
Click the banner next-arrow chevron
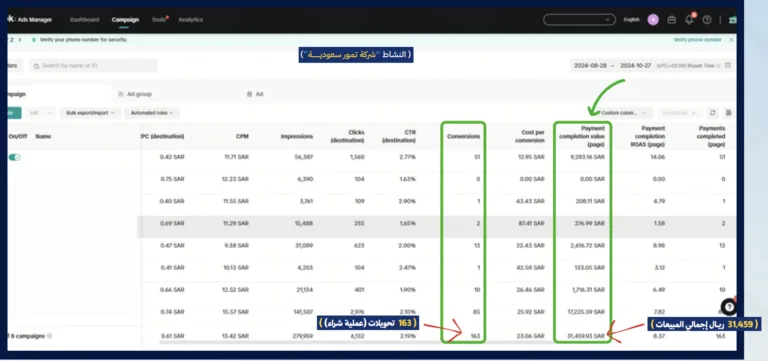click(x=19, y=40)
